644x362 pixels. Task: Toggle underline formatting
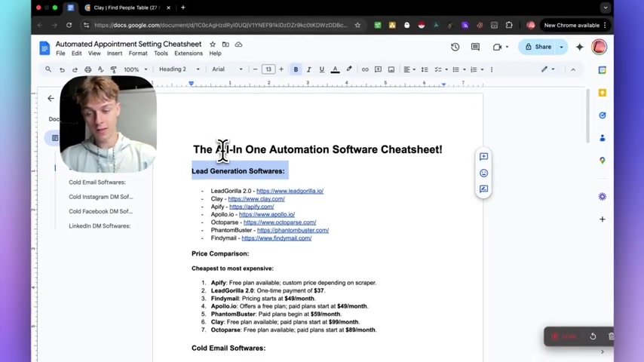coord(321,69)
